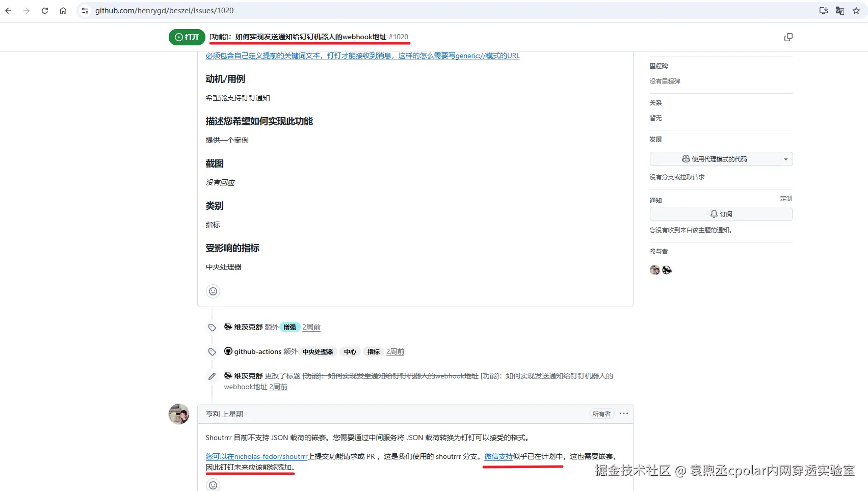Open 亨利's profile avatar beside comment
The width and height of the screenshot is (868, 491).
[179, 414]
